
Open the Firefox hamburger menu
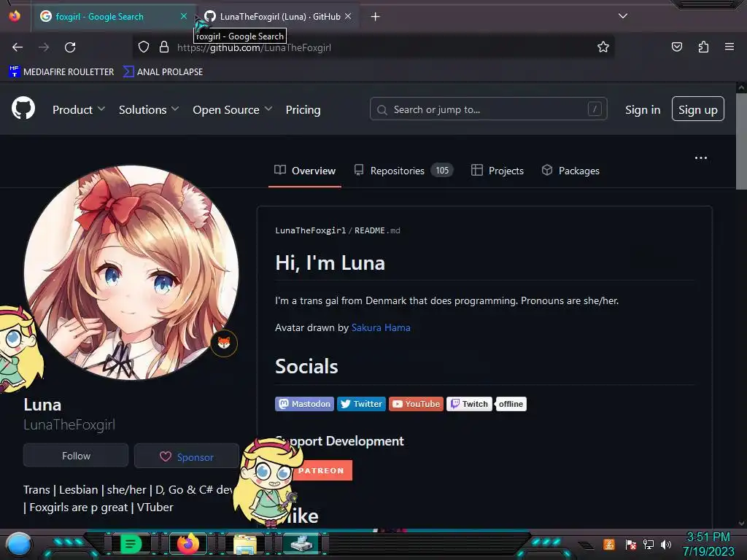point(729,47)
